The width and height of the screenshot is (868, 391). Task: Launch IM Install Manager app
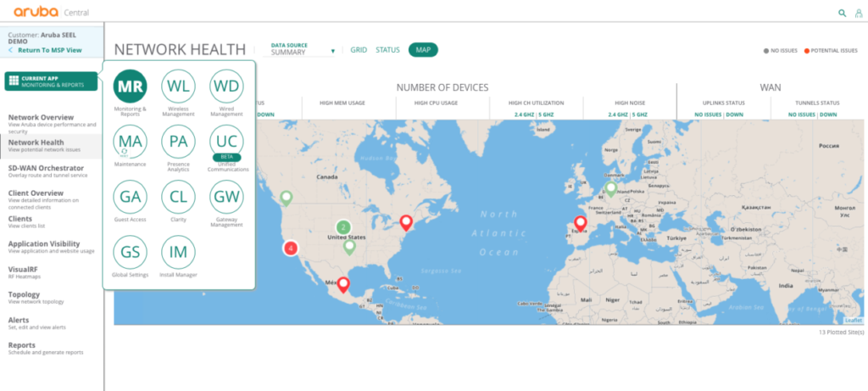point(179,252)
